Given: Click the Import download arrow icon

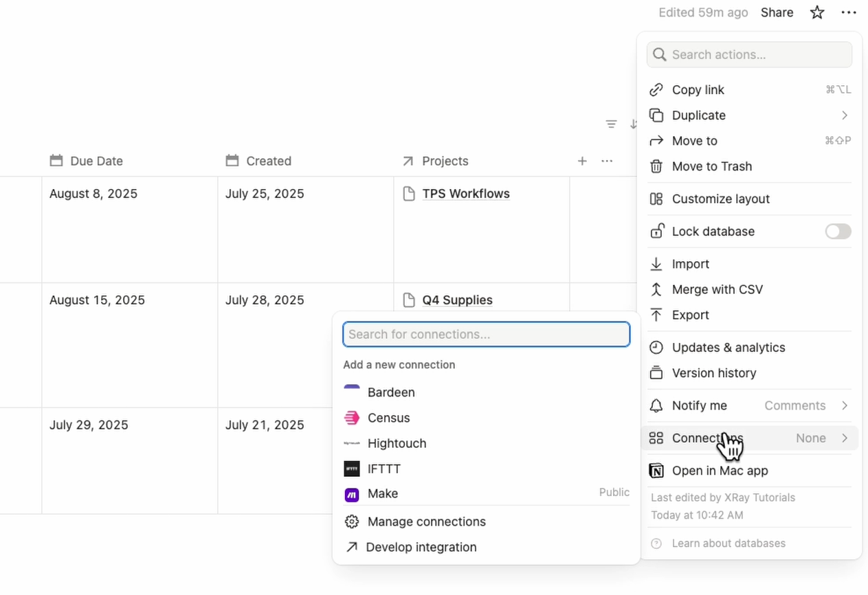Looking at the screenshot, I should [x=656, y=264].
